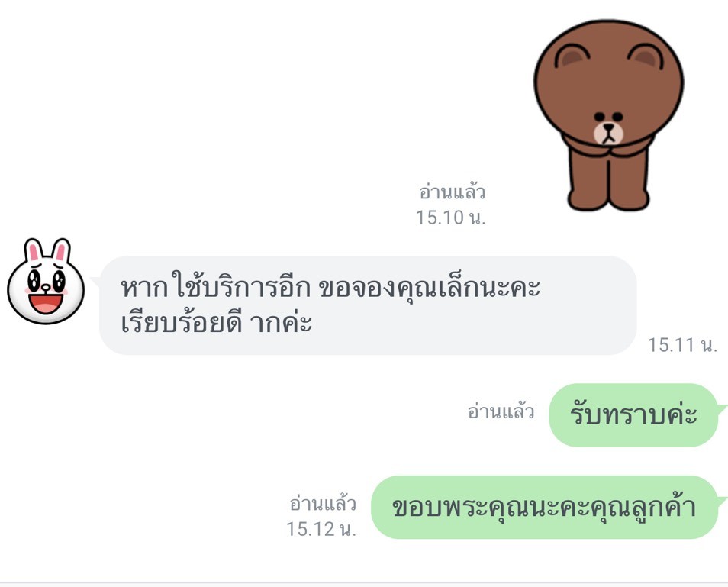This screenshot has height=587, width=728.
Task: Select the green รับทราบค่ะ message bubble
Action: click(633, 414)
